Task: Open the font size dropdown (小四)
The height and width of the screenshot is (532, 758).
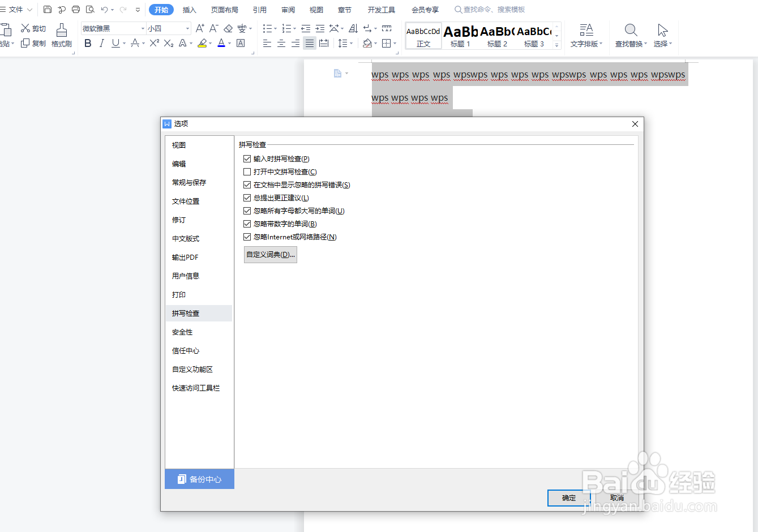Action: (x=187, y=28)
